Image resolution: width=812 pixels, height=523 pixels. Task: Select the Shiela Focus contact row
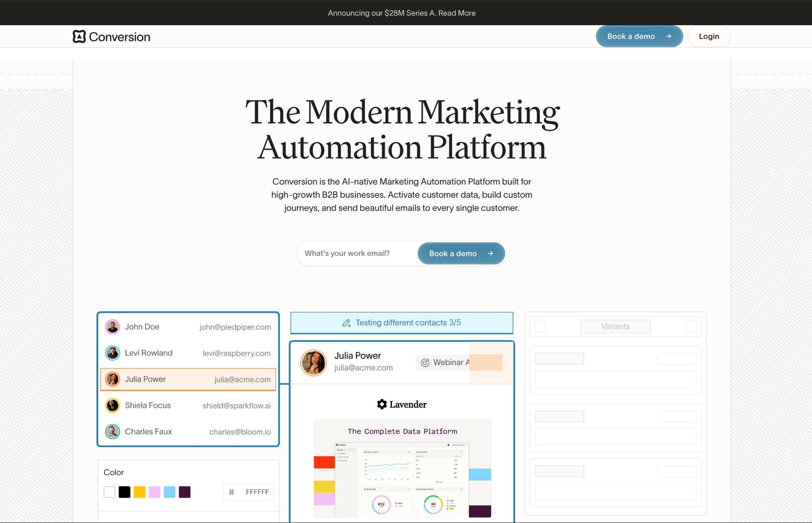tap(188, 405)
